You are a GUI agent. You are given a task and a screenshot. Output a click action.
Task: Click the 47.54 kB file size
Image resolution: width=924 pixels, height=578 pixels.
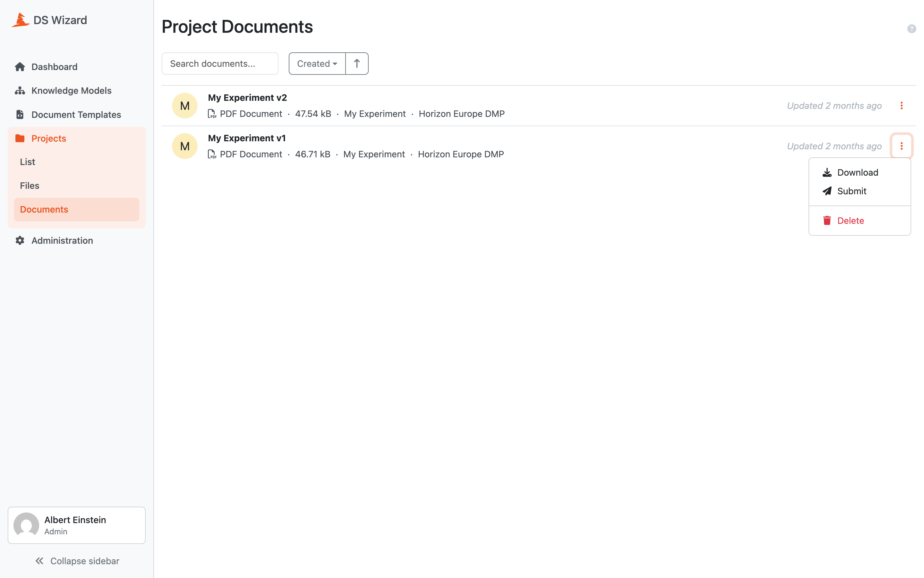pos(313,114)
